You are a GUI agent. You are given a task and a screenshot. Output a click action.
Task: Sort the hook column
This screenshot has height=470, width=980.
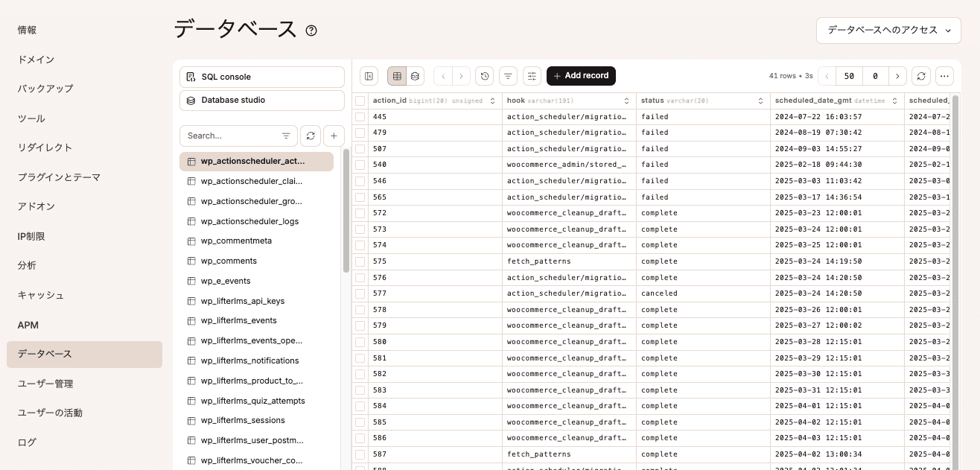pyautogui.click(x=625, y=101)
